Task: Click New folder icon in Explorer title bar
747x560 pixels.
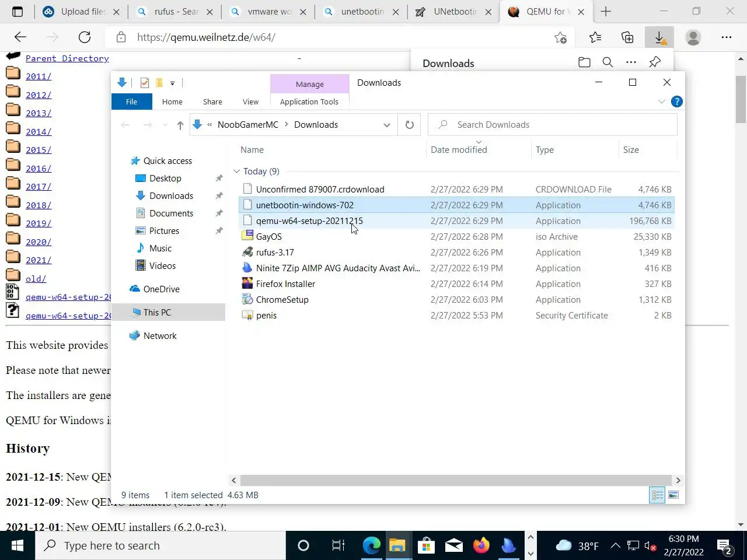Action: click(x=159, y=83)
